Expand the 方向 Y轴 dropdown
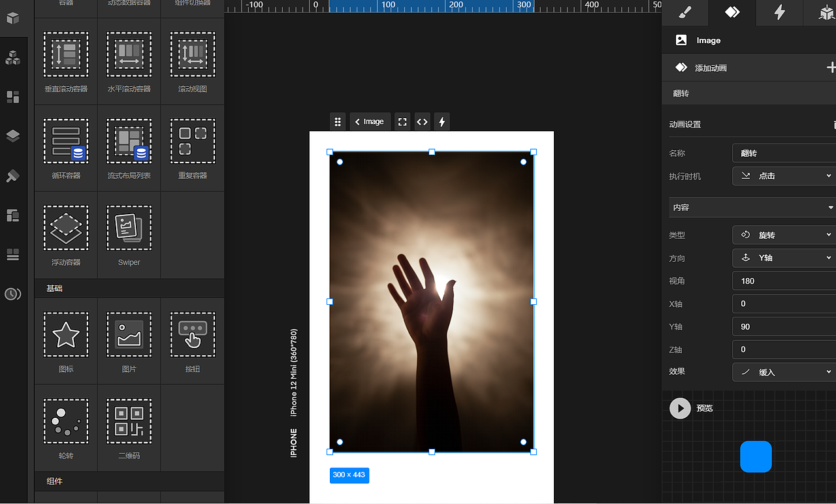The image size is (836, 504). tap(784, 258)
